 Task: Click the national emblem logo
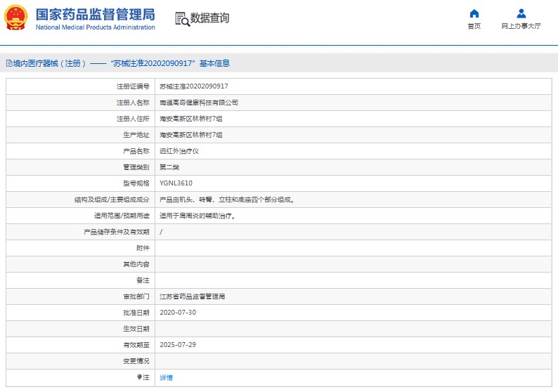(x=15, y=18)
